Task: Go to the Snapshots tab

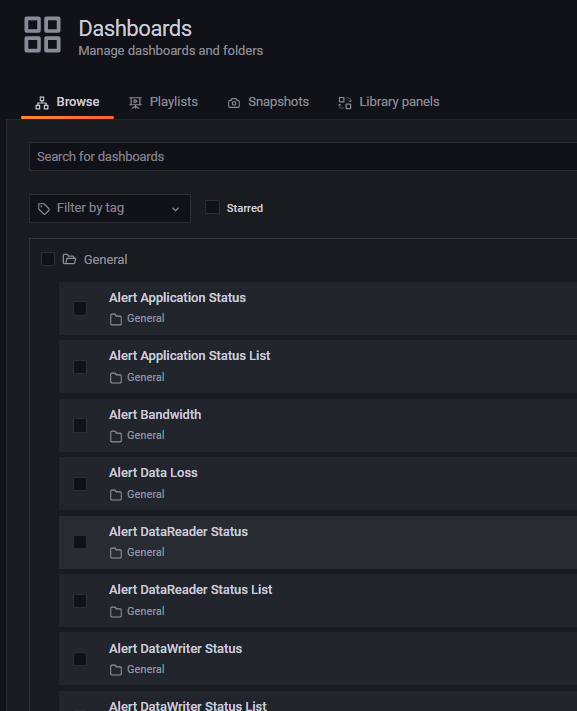Action: [269, 102]
